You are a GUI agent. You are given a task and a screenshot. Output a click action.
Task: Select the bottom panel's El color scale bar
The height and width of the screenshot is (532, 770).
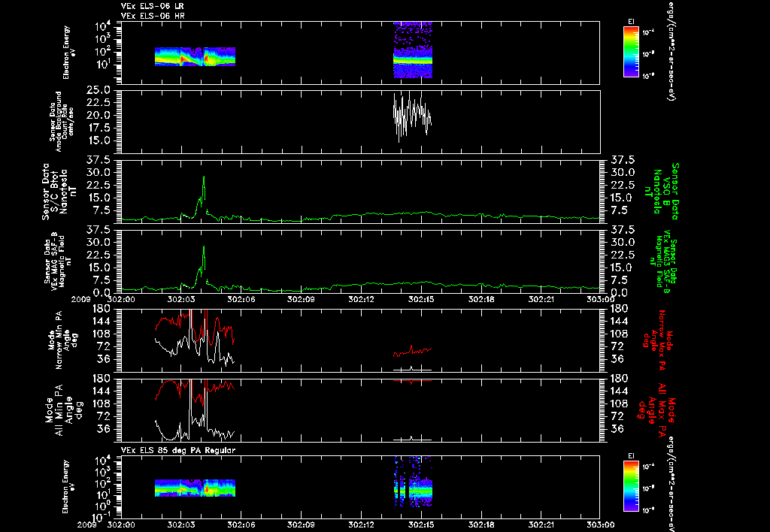coord(631,487)
